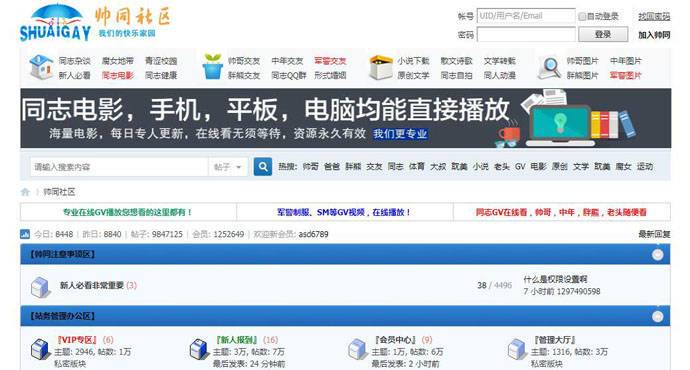Click the magnifier icon beside 帅哥图片
The width and height of the screenshot is (690, 370).
549,68
